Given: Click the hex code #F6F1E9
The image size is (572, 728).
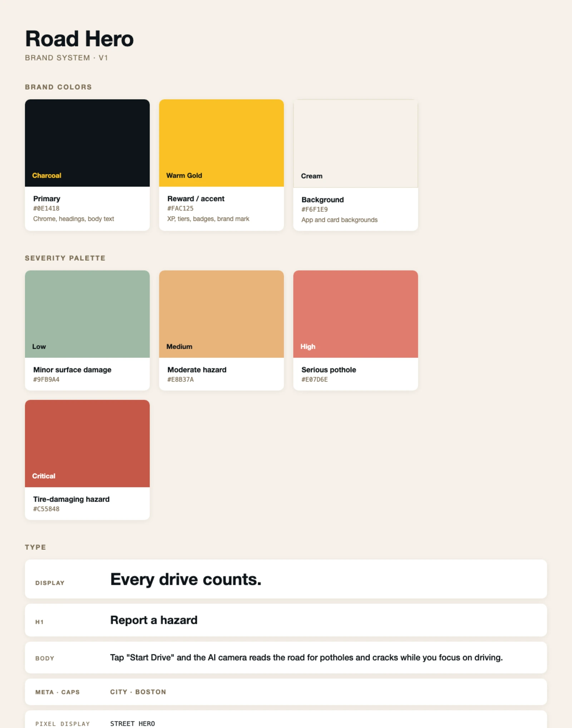Looking at the screenshot, I should (315, 210).
